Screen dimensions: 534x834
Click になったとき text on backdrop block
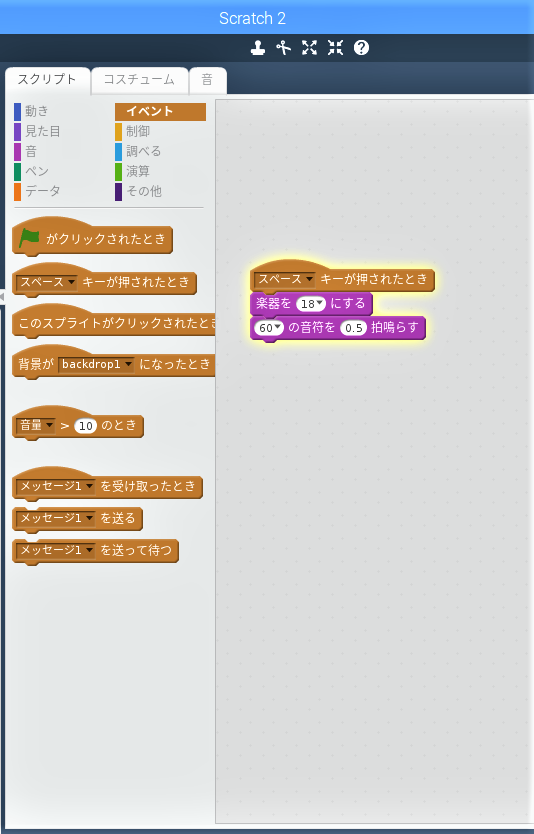pos(175,364)
